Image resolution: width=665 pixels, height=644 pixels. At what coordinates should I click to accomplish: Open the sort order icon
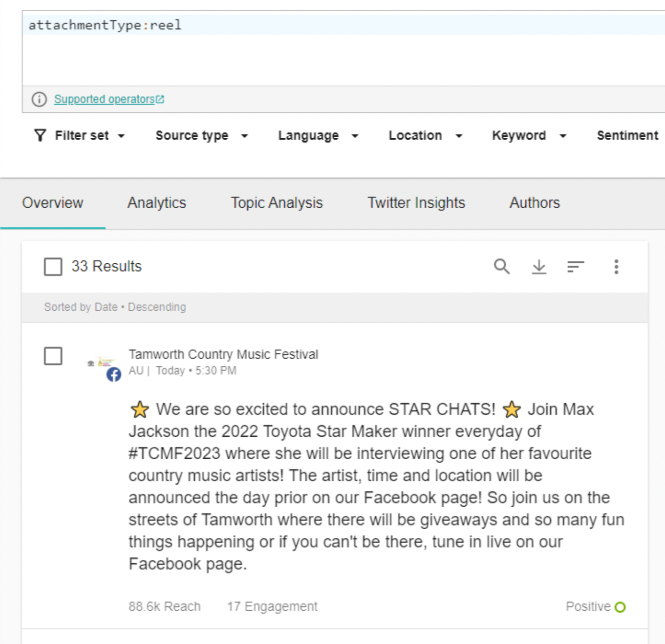(576, 267)
